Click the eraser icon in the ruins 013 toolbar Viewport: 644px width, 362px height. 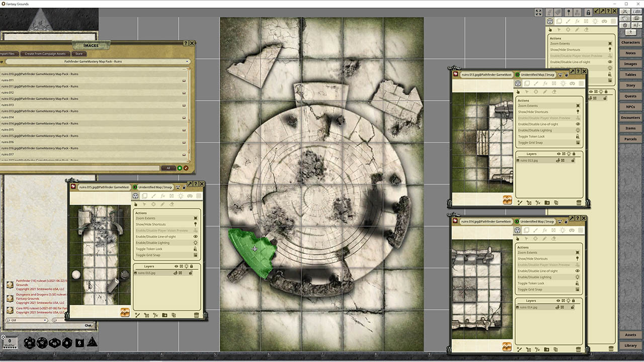click(x=554, y=92)
